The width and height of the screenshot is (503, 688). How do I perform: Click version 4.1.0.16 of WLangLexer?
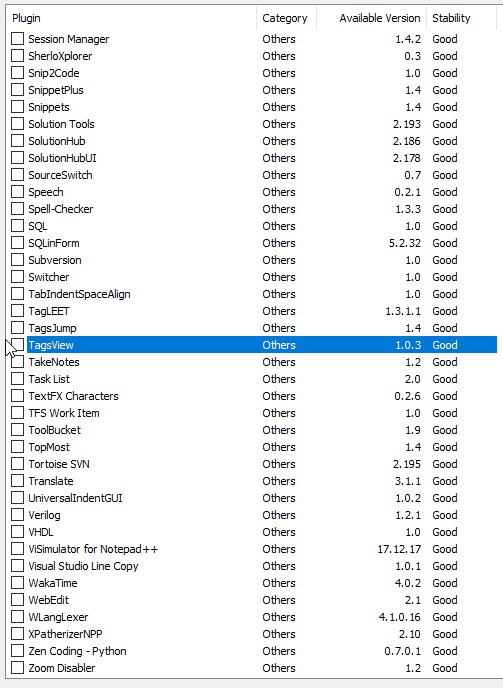click(399, 617)
